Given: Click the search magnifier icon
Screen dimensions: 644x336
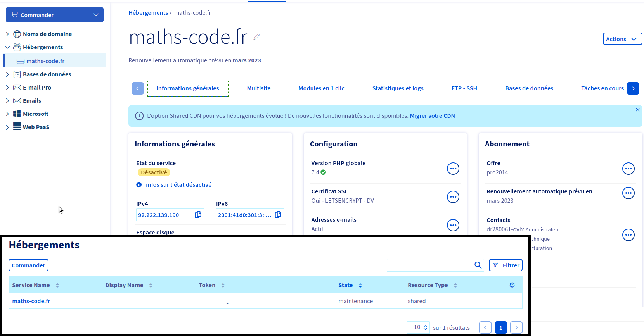Looking at the screenshot, I should (478, 265).
